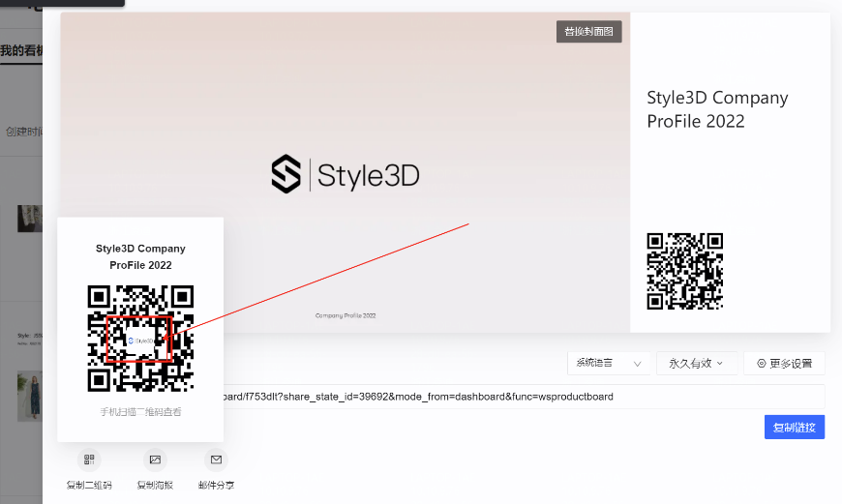Click the large QR code in the popup

pos(140,339)
